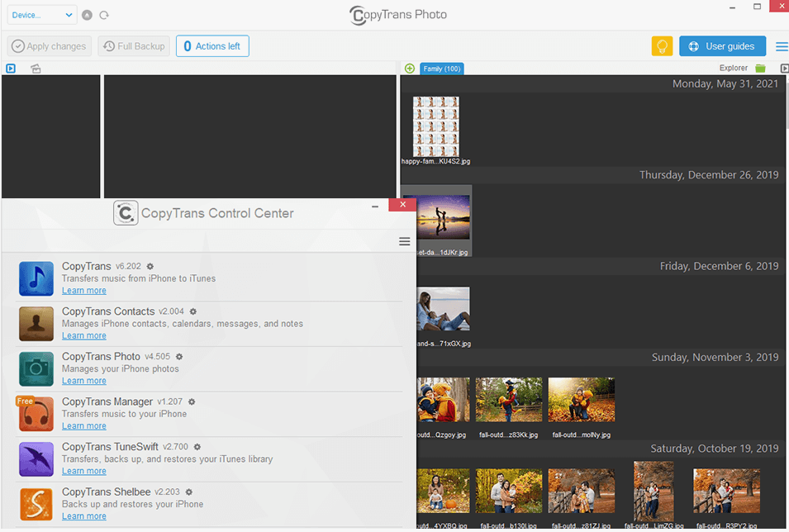
Task: Click the Actions left counter
Action: point(212,46)
